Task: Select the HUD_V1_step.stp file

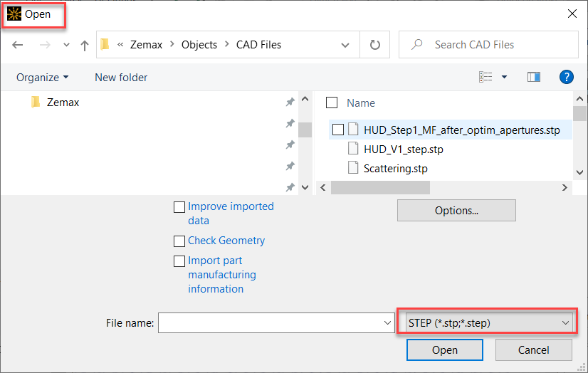Action: (403, 149)
